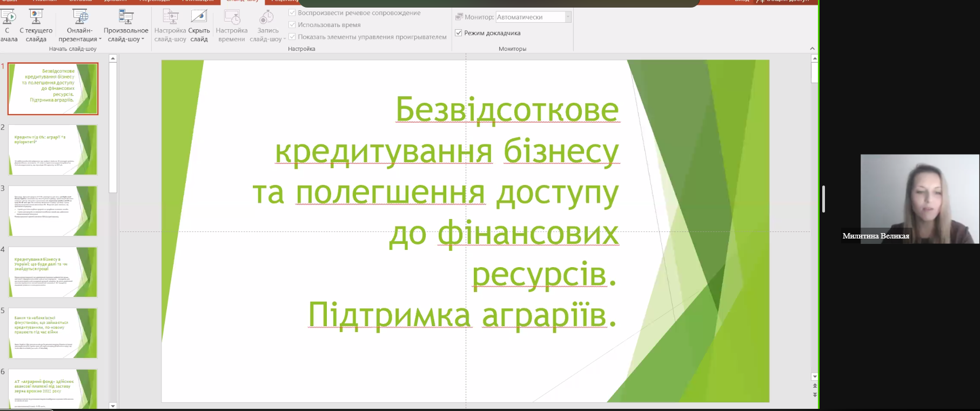This screenshot has width=980, height=411.
Task: Click the main editor vertical scrollbar thumb
Action: (x=815, y=72)
